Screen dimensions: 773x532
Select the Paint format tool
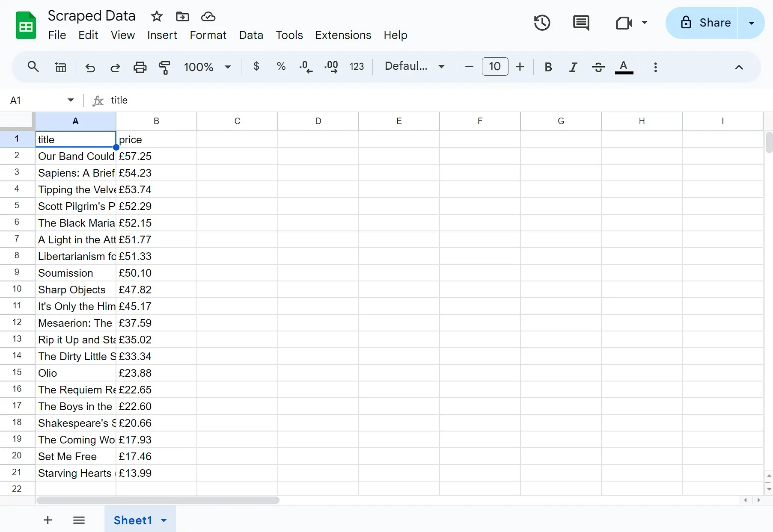click(164, 67)
